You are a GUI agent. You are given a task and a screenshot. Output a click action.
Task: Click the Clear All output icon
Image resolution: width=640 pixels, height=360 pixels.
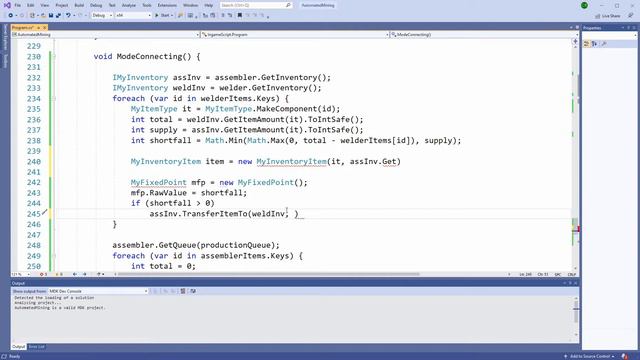point(183,291)
